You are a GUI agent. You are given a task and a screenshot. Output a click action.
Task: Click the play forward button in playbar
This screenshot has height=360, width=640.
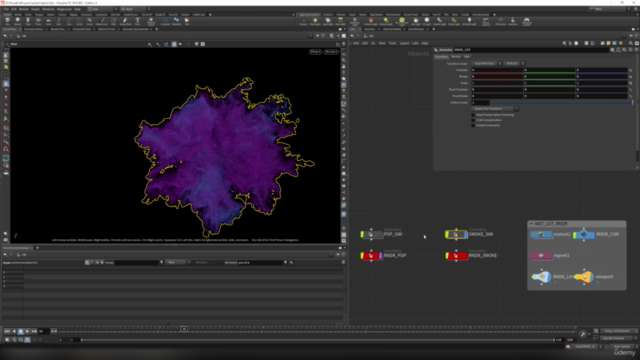27,331
